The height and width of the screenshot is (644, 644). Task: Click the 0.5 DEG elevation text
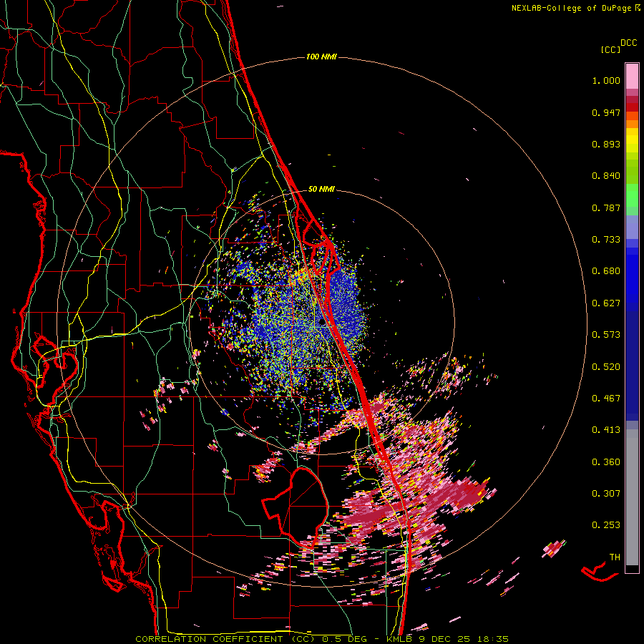coord(343,639)
